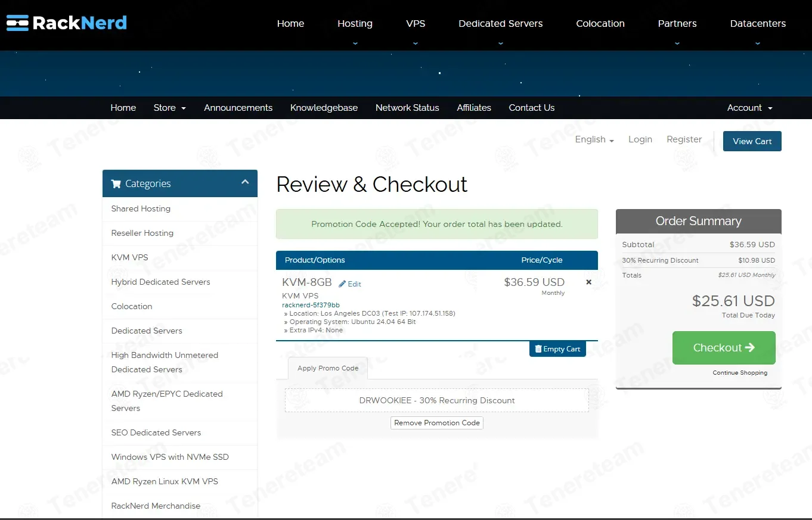Click the Order Summary heading

tap(699, 221)
